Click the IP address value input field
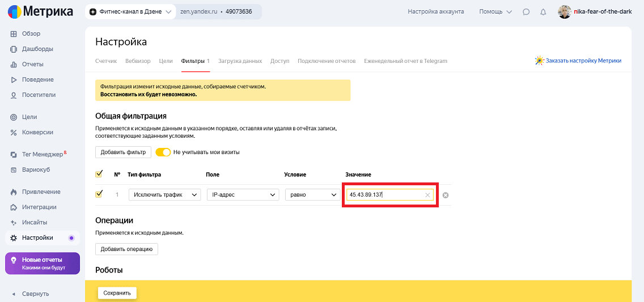Viewport: 644px width, 302px height. [x=384, y=195]
